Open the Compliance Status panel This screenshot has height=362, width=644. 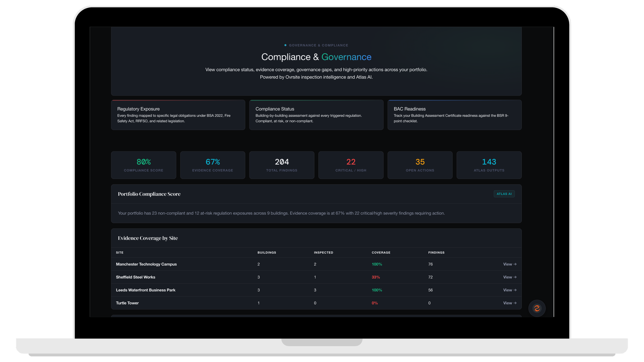pyautogui.click(x=316, y=115)
